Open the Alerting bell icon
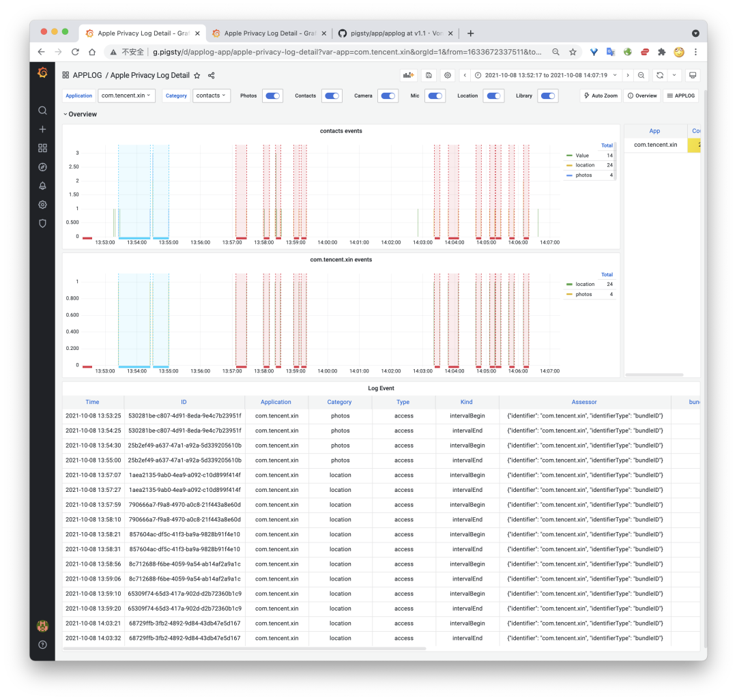 (42, 186)
